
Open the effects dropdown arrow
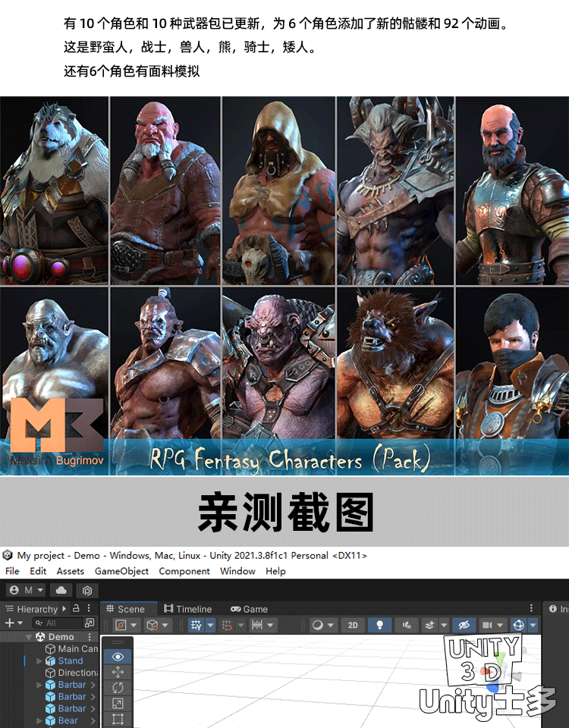pyautogui.click(x=444, y=625)
